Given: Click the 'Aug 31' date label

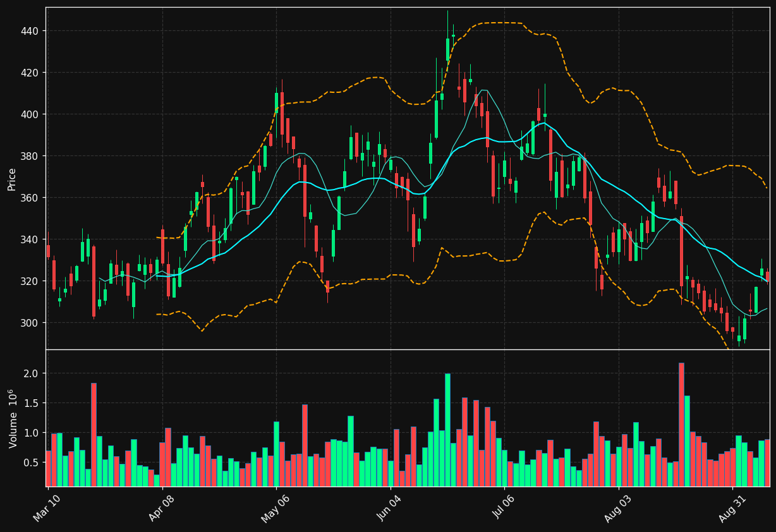Looking at the screenshot, I should click(732, 507).
